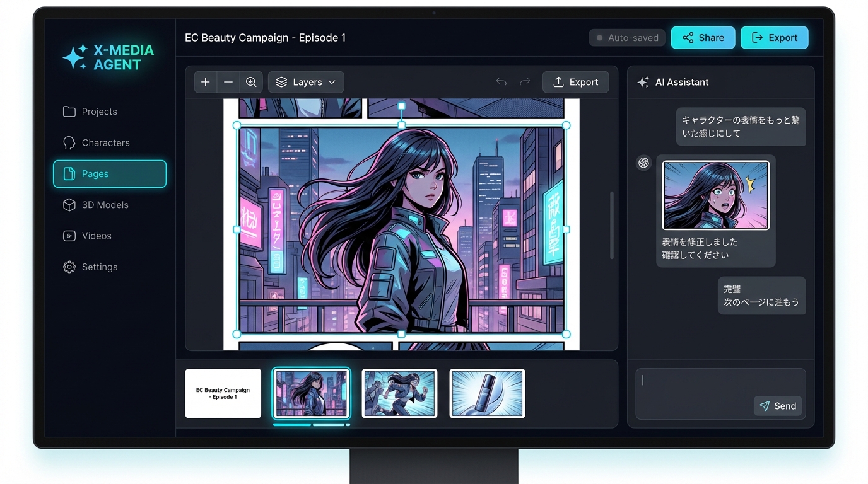Screen dimensions: 868x484
Task: Open the Layers dropdown
Action: coord(306,81)
